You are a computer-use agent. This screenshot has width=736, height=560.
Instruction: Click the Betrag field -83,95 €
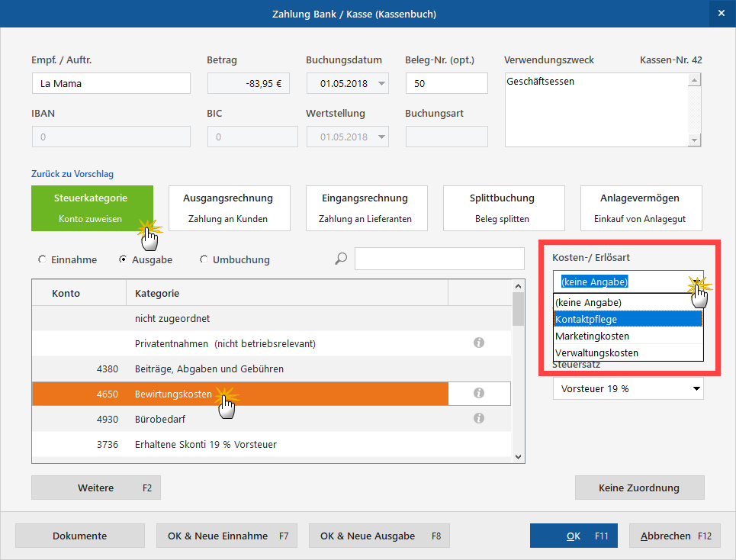249,84
